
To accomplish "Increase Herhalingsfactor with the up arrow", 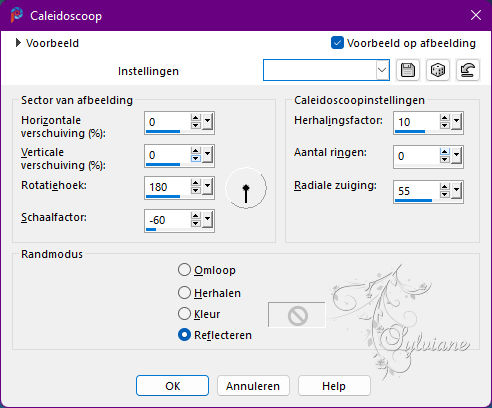I will point(444,118).
